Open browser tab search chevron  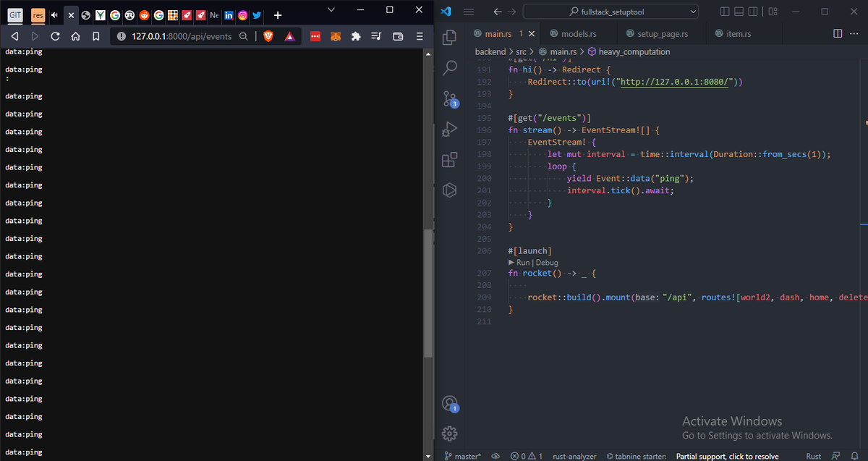point(331,9)
